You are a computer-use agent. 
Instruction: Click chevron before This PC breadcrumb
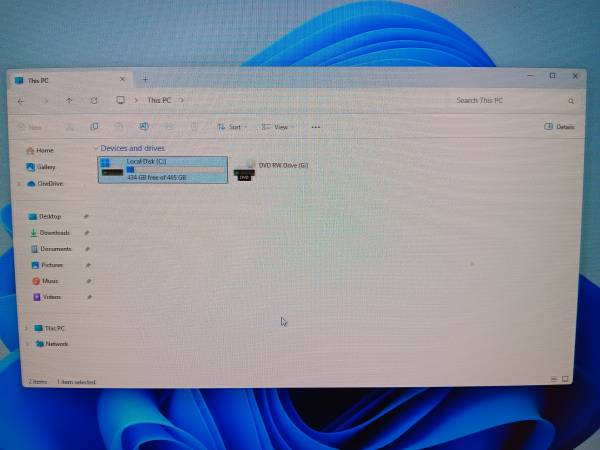(136, 100)
